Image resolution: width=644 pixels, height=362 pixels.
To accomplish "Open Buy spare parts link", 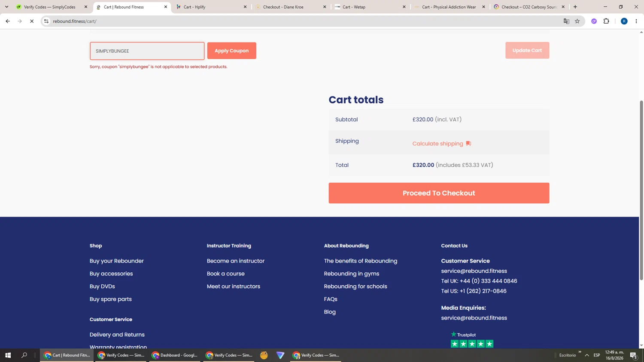I will (111, 299).
